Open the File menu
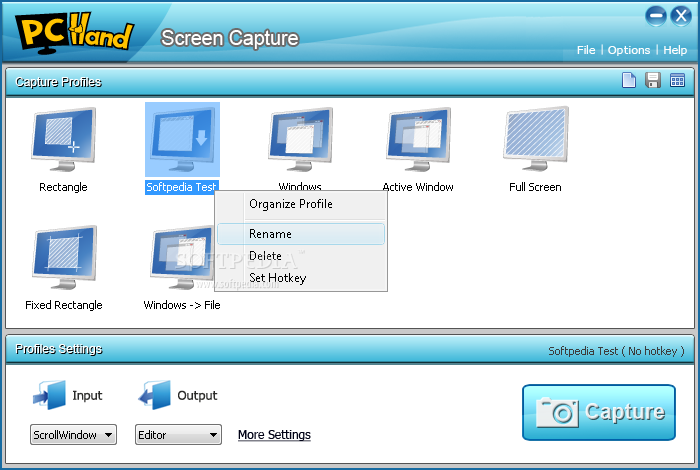This screenshot has height=470, width=700. (x=586, y=50)
